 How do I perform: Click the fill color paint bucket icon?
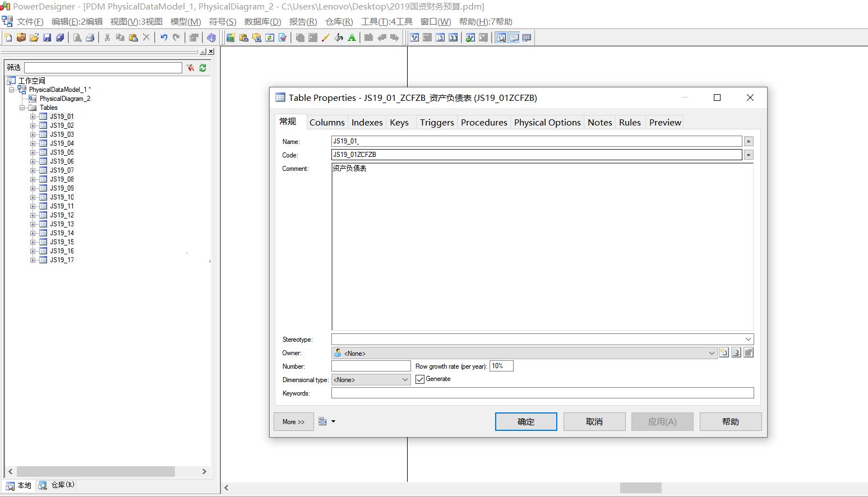pyautogui.click(x=339, y=38)
